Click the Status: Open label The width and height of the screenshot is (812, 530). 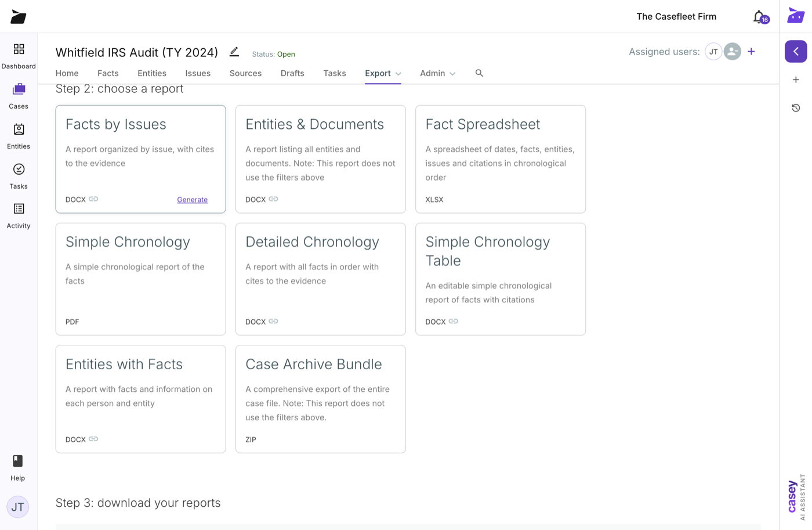(x=273, y=54)
